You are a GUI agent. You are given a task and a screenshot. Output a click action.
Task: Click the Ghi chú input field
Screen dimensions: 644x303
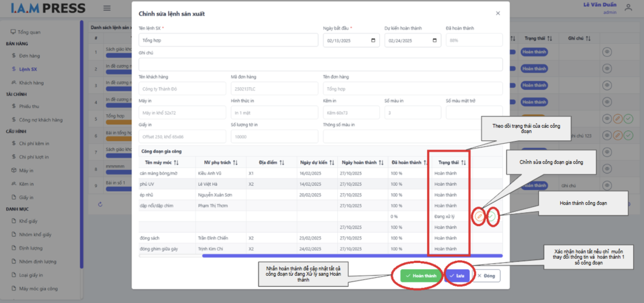(x=320, y=65)
